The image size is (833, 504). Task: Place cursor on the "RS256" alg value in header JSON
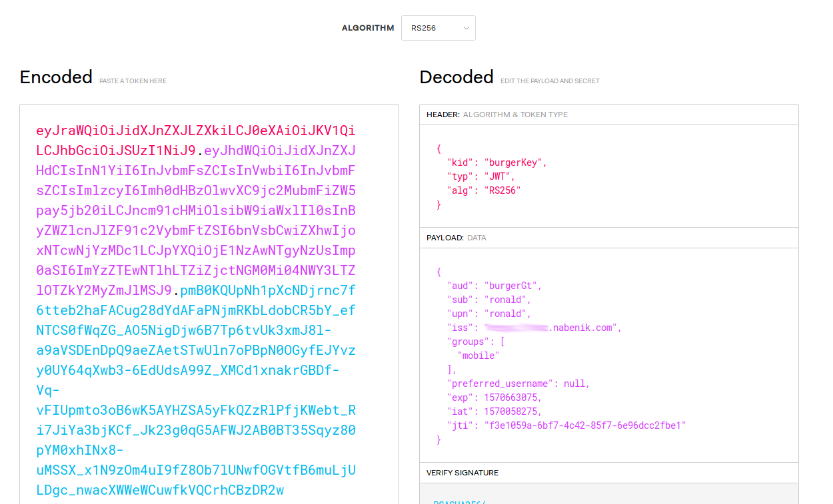(x=502, y=190)
